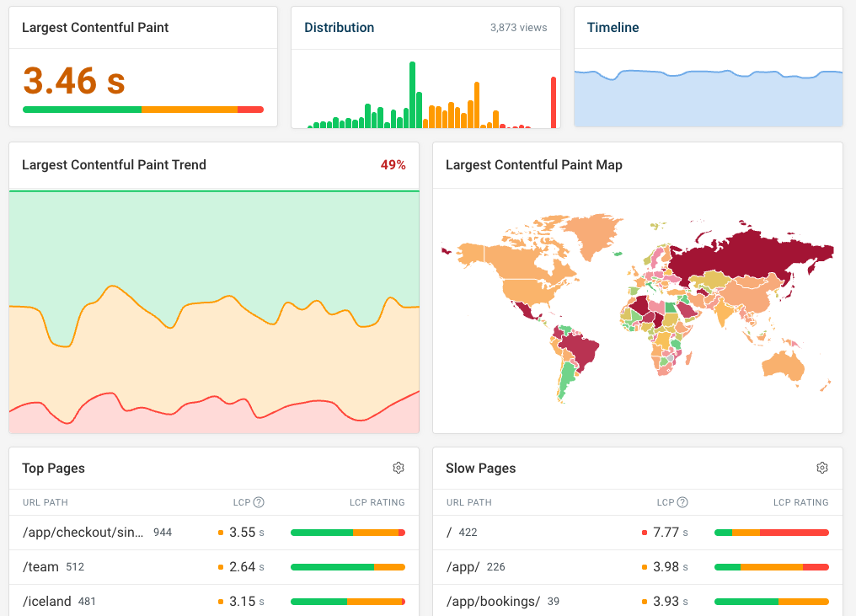Image resolution: width=856 pixels, height=616 pixels.
Task: Click the LCP gauge bar under 3.46 s
Action: point(142,109)
